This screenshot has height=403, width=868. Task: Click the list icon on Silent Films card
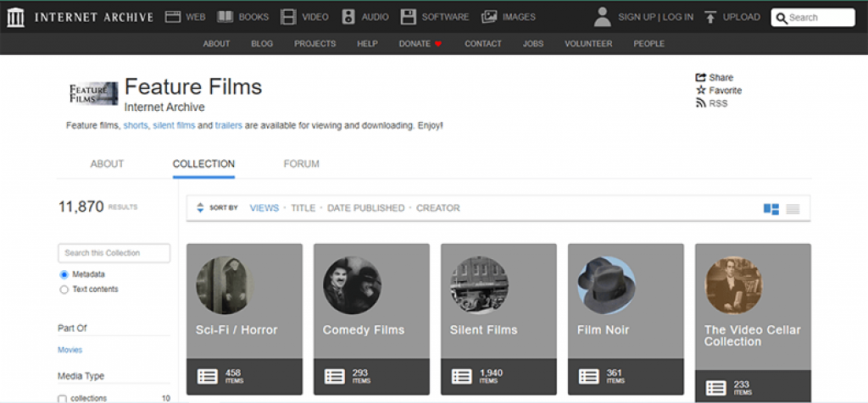coord(462,377)
